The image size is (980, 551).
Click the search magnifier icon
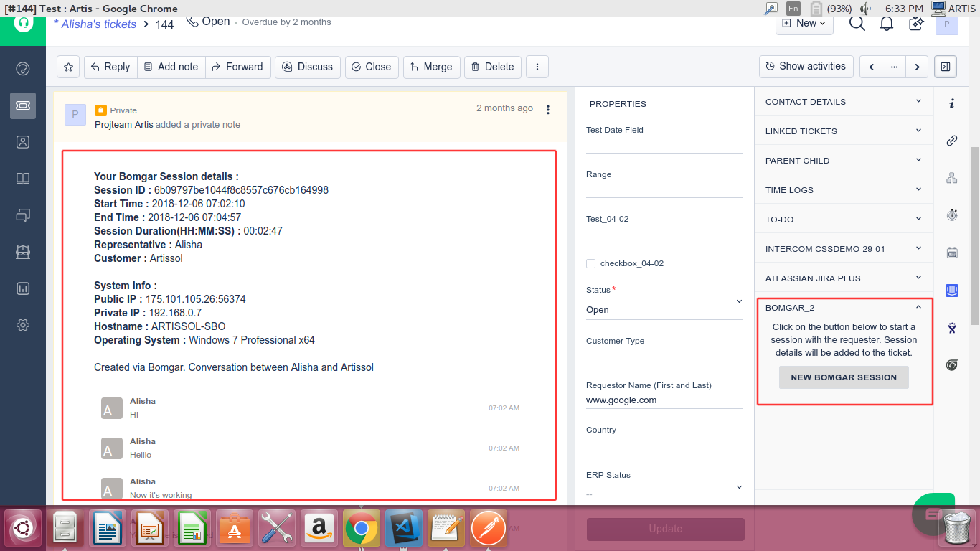[x=857, y=23]
